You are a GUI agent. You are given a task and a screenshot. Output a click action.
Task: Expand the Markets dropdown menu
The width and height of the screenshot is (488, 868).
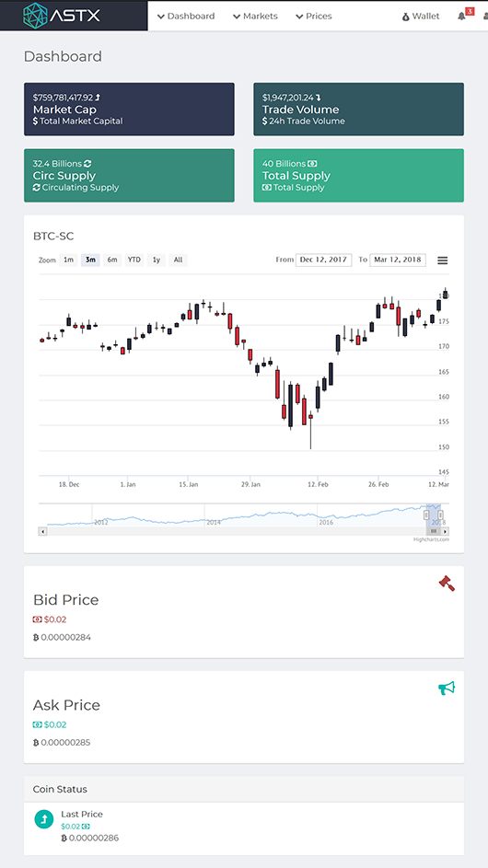point(255,16)
